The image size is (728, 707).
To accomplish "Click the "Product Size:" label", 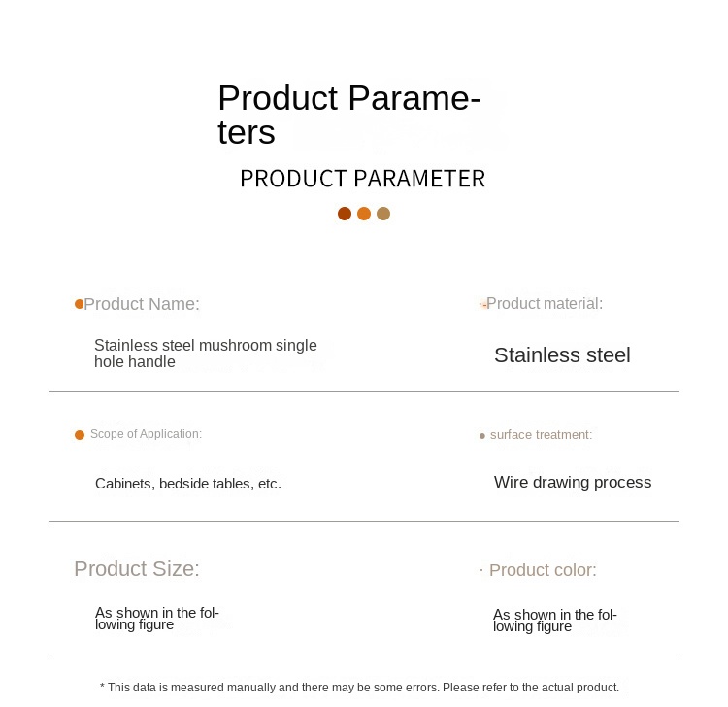I will (137, 569).
